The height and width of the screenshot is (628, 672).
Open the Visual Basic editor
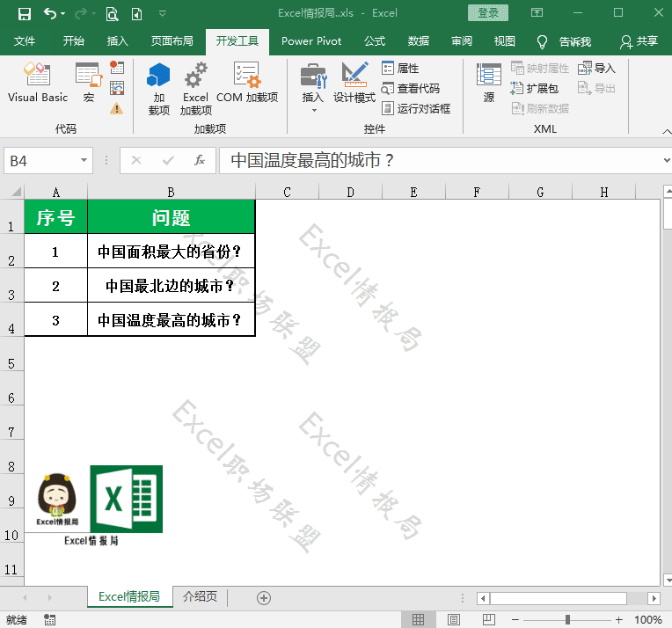pyautogui.click(x=38, y=83)
